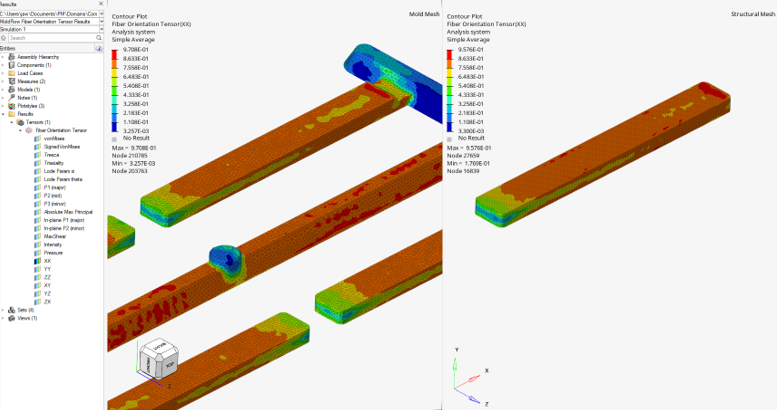
Task: Click the Models (1) icon
Action: [x=12, y=89]
